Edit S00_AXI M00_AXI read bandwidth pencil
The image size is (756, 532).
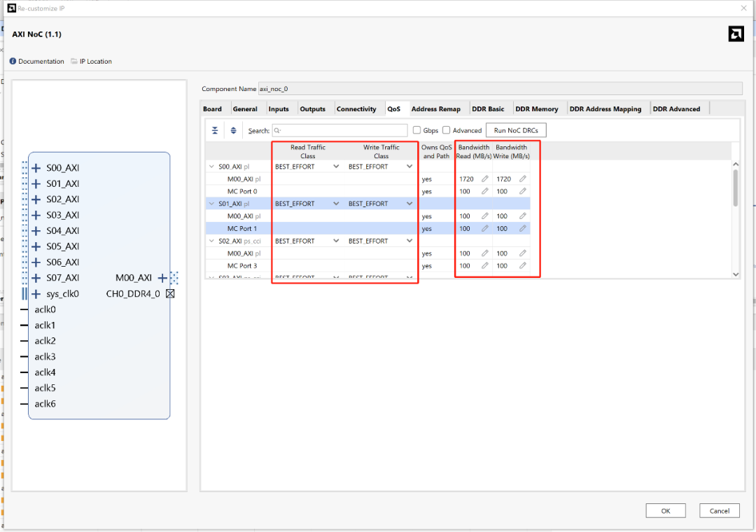tap(484, 179)
